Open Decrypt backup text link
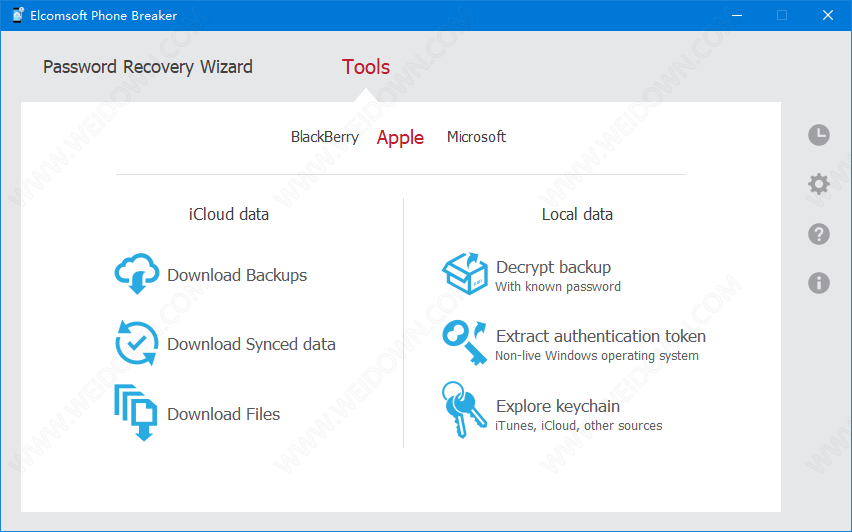 (x=554, y=267)
